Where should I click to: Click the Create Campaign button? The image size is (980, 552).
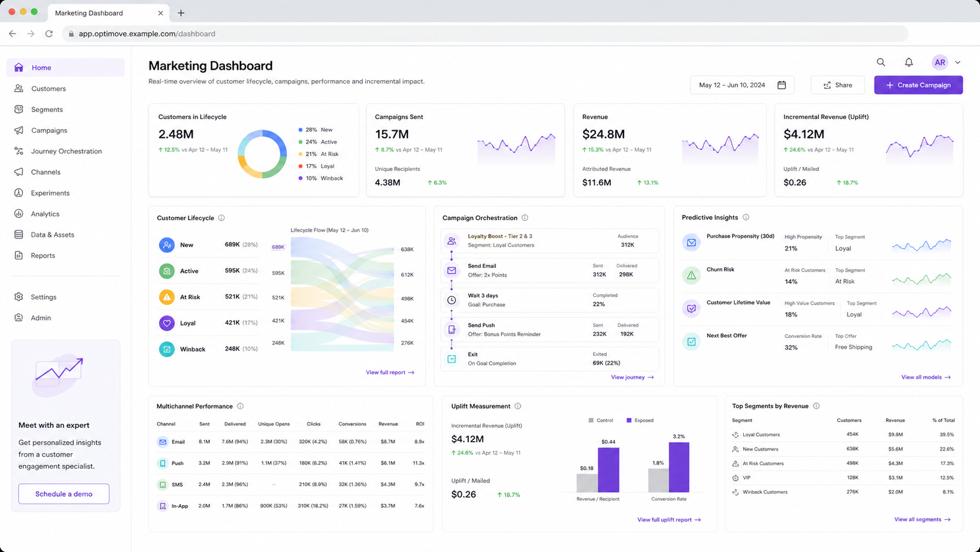[918, 85]
